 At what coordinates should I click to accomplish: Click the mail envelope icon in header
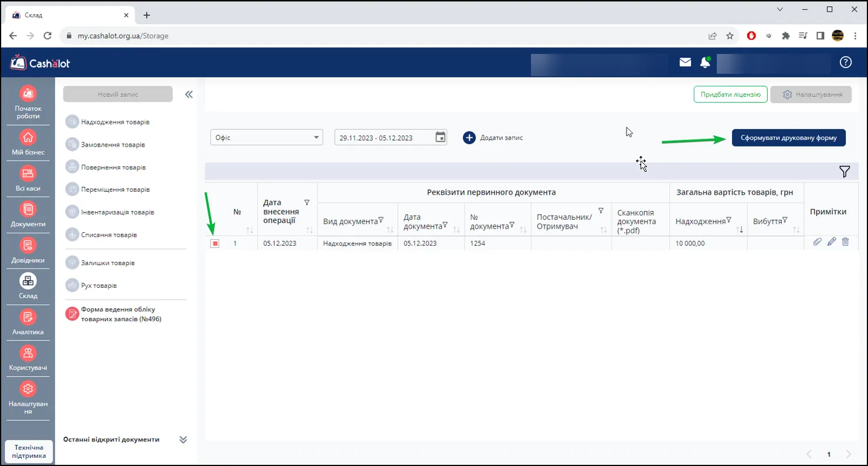(x=685, y=62)
